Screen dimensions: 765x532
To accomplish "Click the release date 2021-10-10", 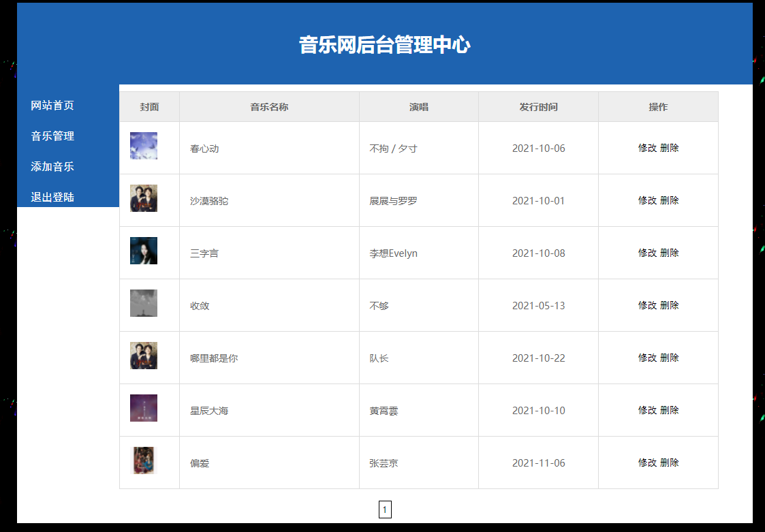I will click(539, 411).
